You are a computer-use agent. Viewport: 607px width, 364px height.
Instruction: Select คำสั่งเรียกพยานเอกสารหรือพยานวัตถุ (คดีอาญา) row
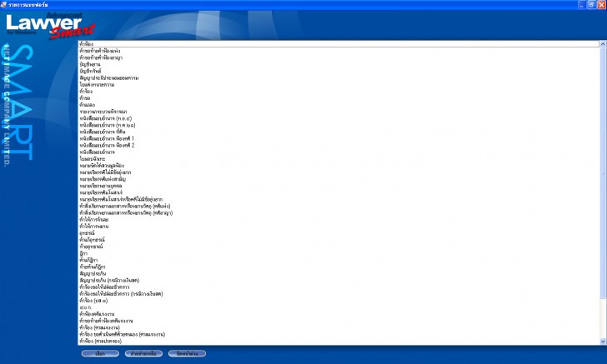point(339,212)
